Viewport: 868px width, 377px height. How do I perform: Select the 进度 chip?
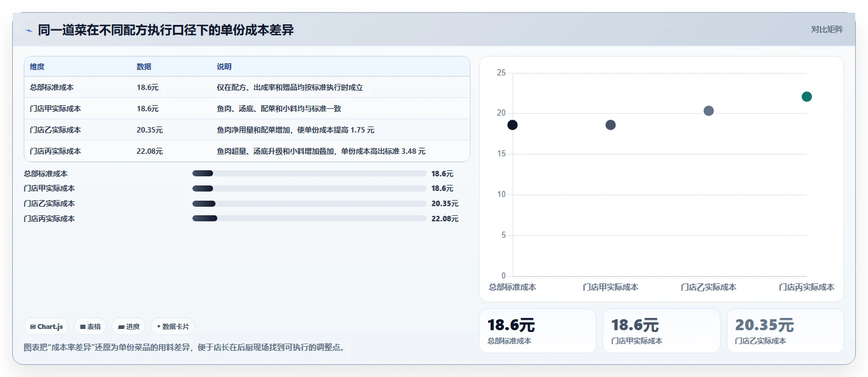click(129, 327)
